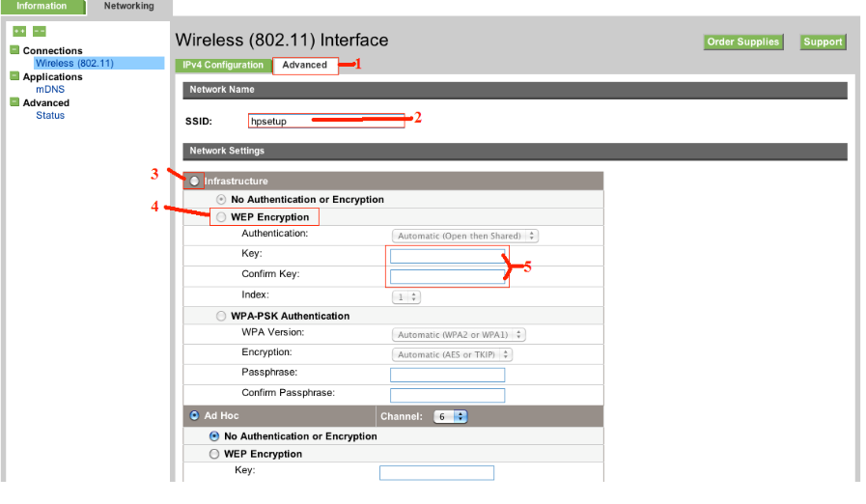Click the Support button
Image resolution: width=866 pixels, height=504 pixels.
[823, 42]
